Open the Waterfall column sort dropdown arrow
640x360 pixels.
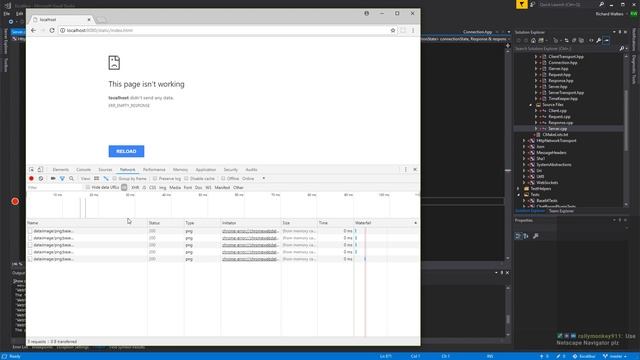pyautogui.click(x=416, y=223)
